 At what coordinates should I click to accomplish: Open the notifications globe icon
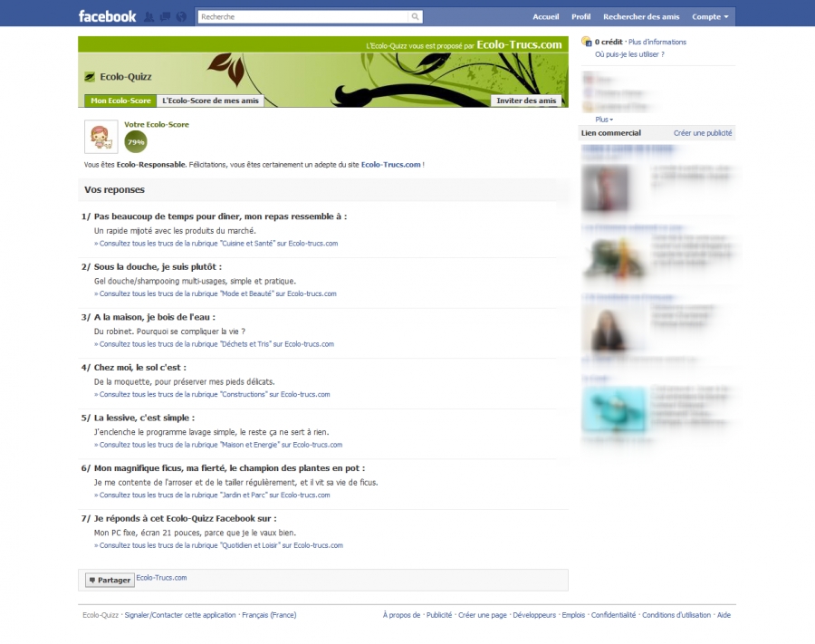point(181,16)
